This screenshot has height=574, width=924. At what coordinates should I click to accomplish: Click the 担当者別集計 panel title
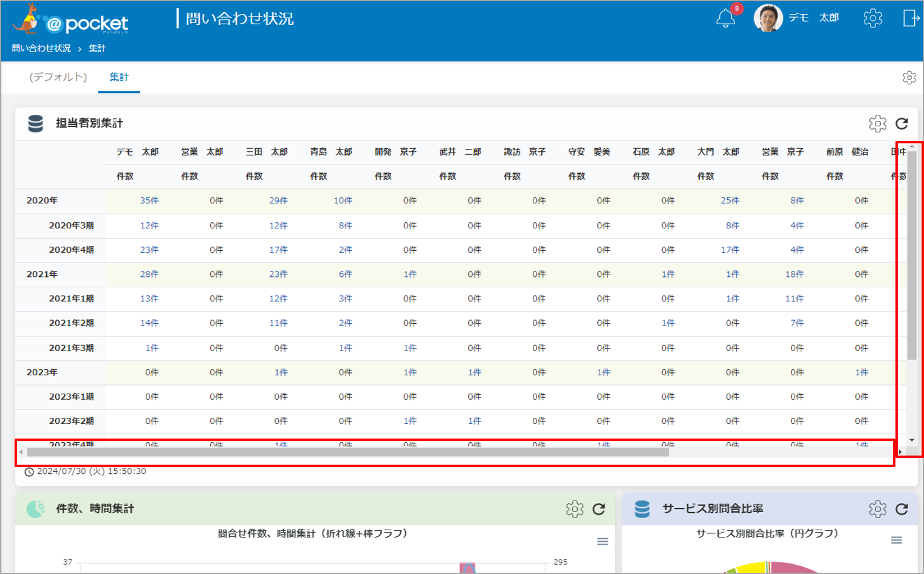(89, 123)
